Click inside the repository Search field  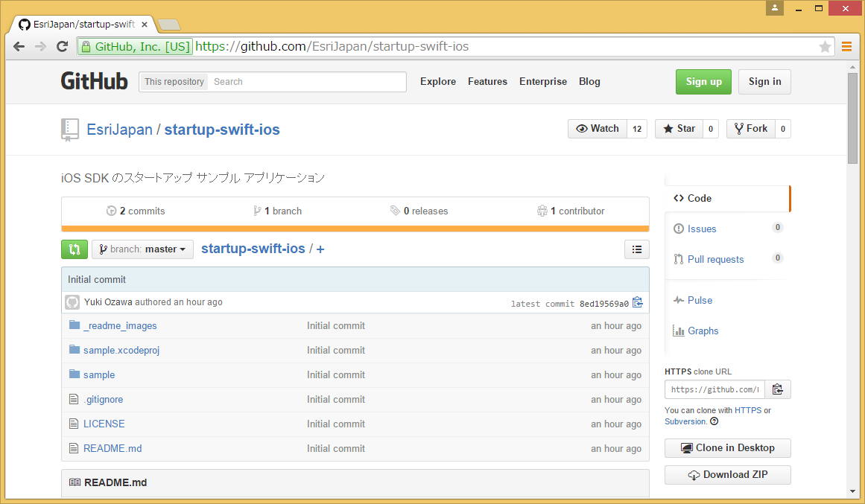click(307, 82)
